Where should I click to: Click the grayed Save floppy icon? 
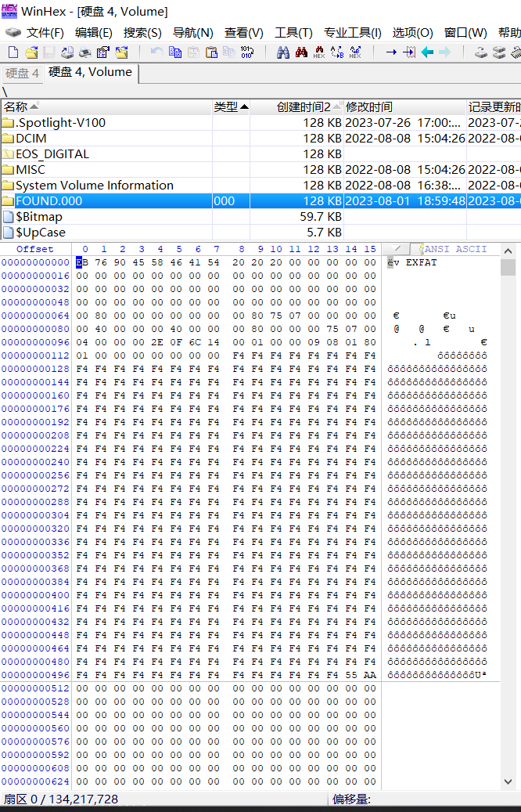49,52
